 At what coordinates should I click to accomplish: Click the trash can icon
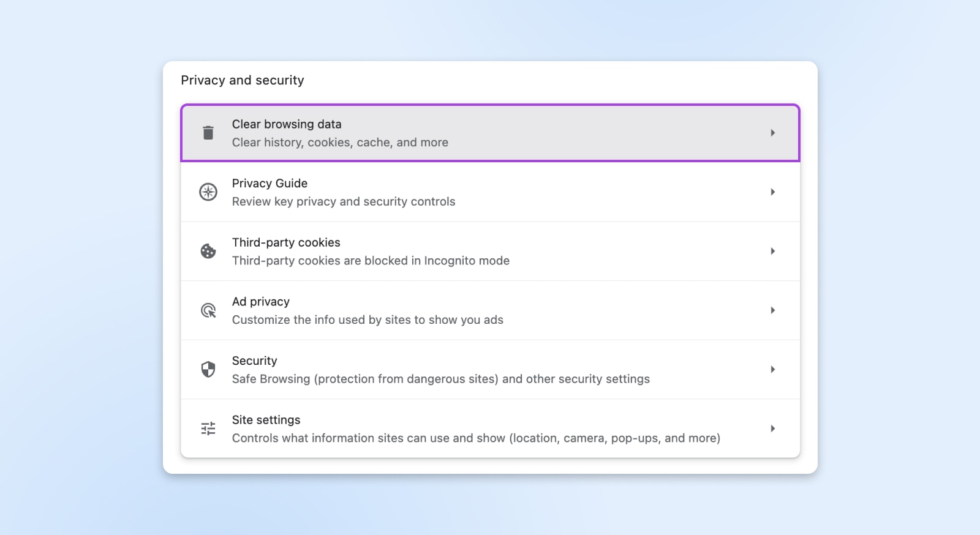pyautogui.click(x=208, y=133)
